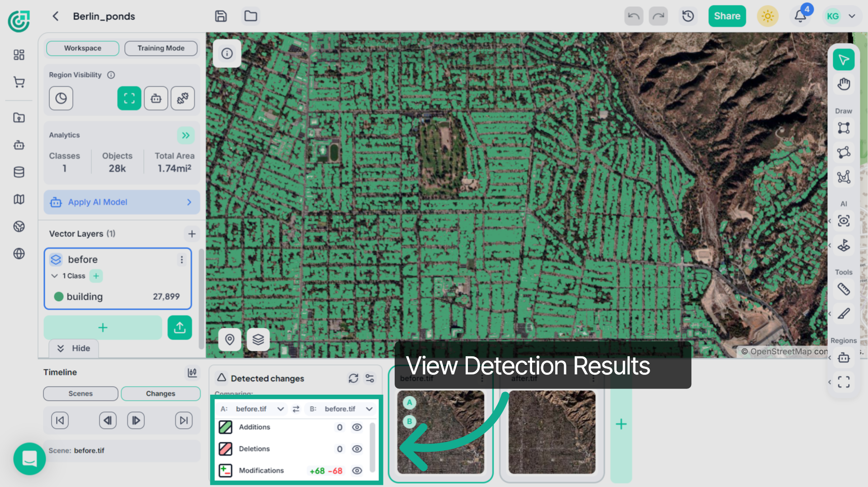The width and height of the screenshot is (868, 487).
Task: Add new scene with plus card
Action: pos(621,424)
